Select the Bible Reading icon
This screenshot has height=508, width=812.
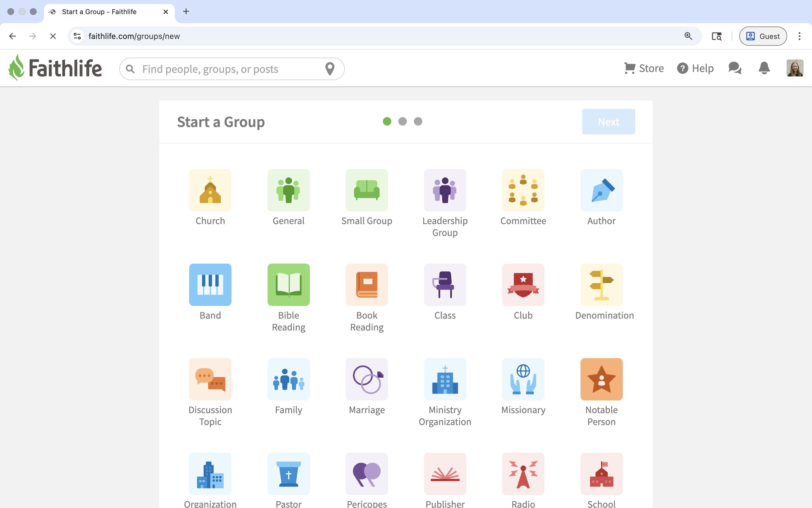(x=288, y=284)
